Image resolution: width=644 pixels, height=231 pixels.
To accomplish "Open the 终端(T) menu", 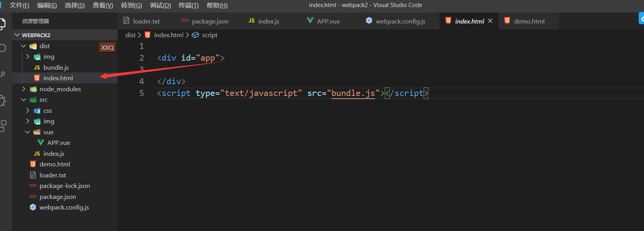I will (x=189, y=5).
